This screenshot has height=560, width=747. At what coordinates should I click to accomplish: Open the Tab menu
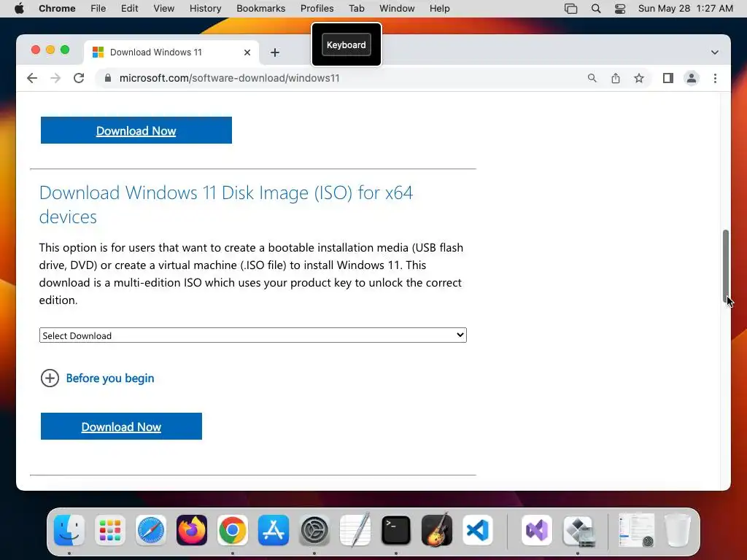tap(356, 9)
